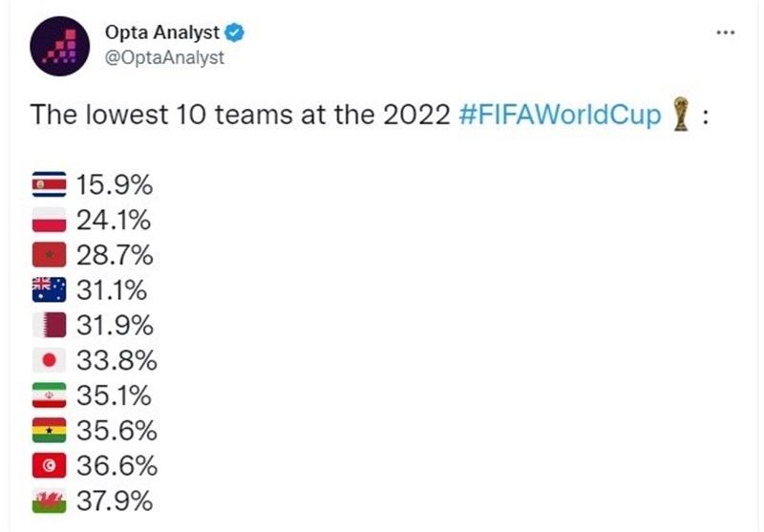Viewport: 764px width, 532px height.
Task: Open the tweet's three-dot more menu
Action: click(726, 33)
